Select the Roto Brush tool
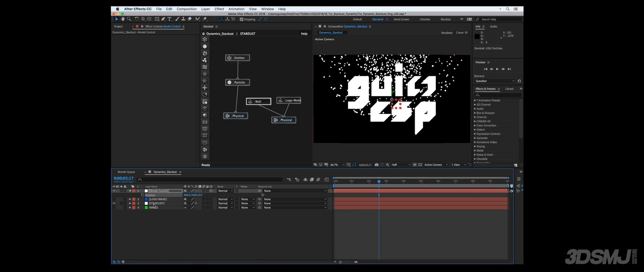The width and height of the screenshot is (644, 272). pyautogui.click(x=197, y=19)
